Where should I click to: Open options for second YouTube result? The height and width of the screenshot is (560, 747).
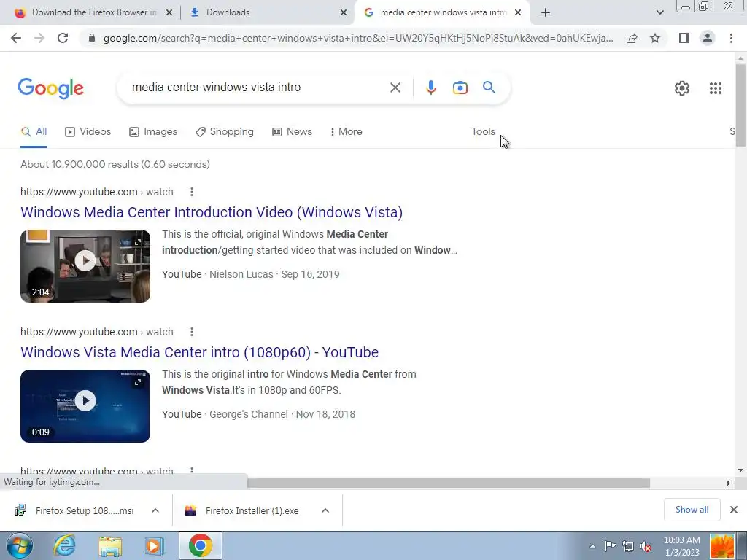(x=192, y=332)
